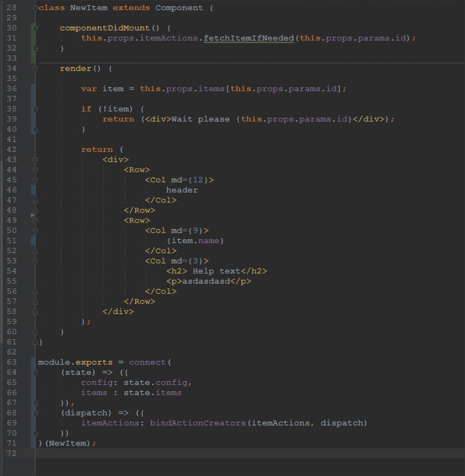Collapse the second <Row> on line 49
The height and width of the screenshot is (476, 465).
(35, 221)
